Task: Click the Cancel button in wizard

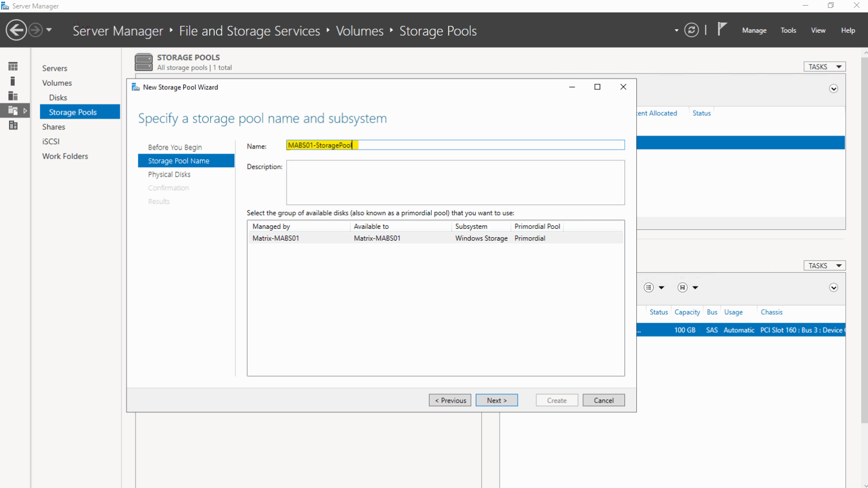Action: click(x=603, y=400)
